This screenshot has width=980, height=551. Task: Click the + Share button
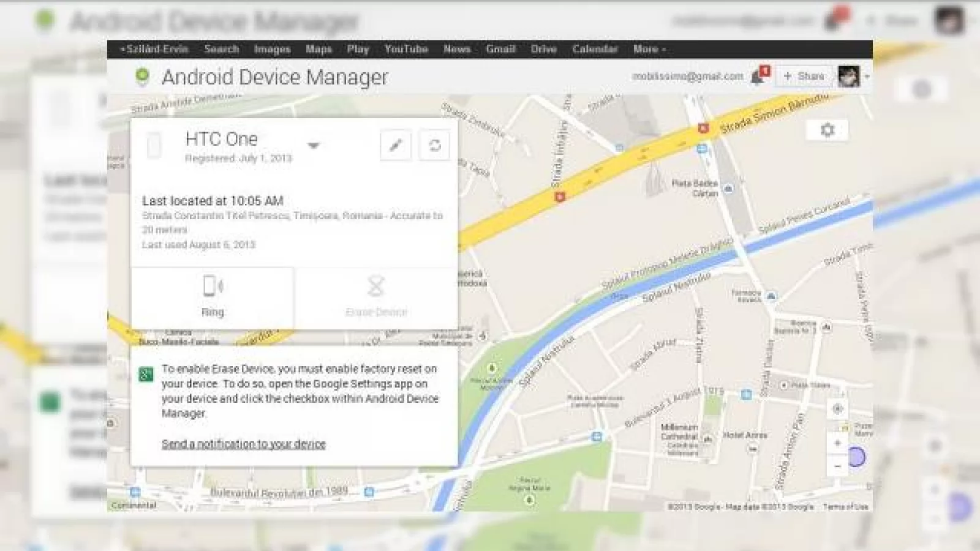(x=804, y=76)
